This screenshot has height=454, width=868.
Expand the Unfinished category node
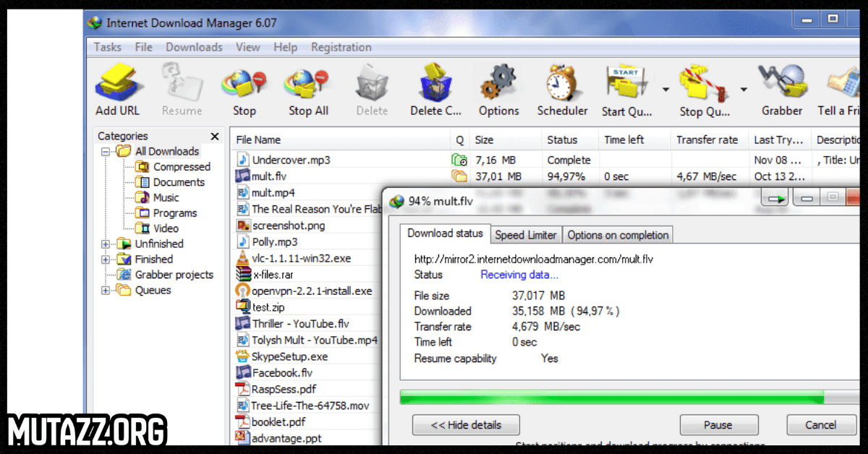point(106,244)
